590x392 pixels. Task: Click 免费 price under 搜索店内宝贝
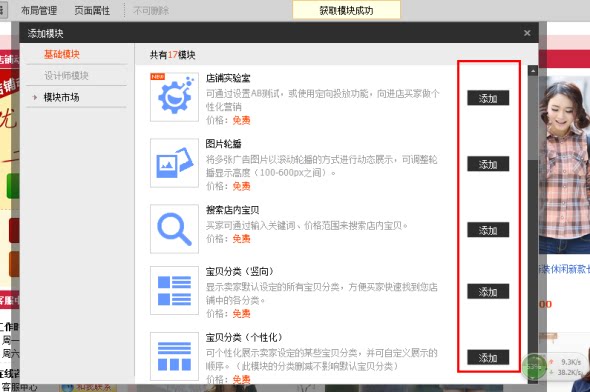click(x=241, y=239)
